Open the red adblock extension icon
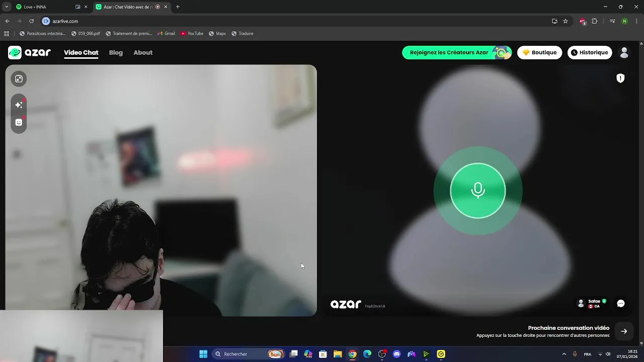Image resolution: width=644 pixels, height=362 pixels. click(x=583, y=21)
